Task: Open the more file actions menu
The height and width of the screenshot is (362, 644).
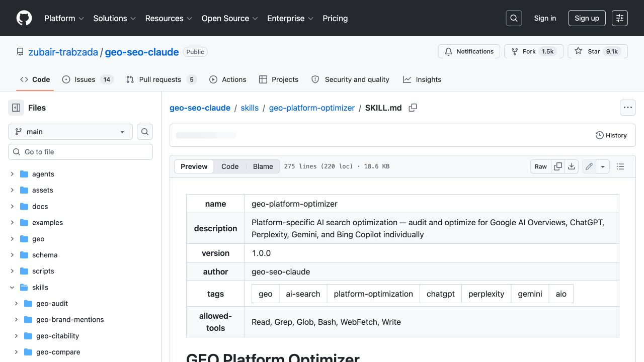Action: 627,108
